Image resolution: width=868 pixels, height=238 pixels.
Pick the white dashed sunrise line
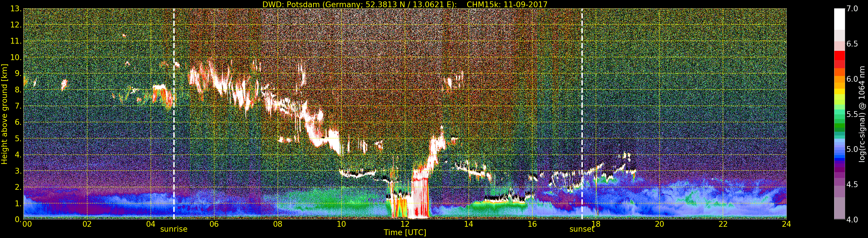(174, 114)
